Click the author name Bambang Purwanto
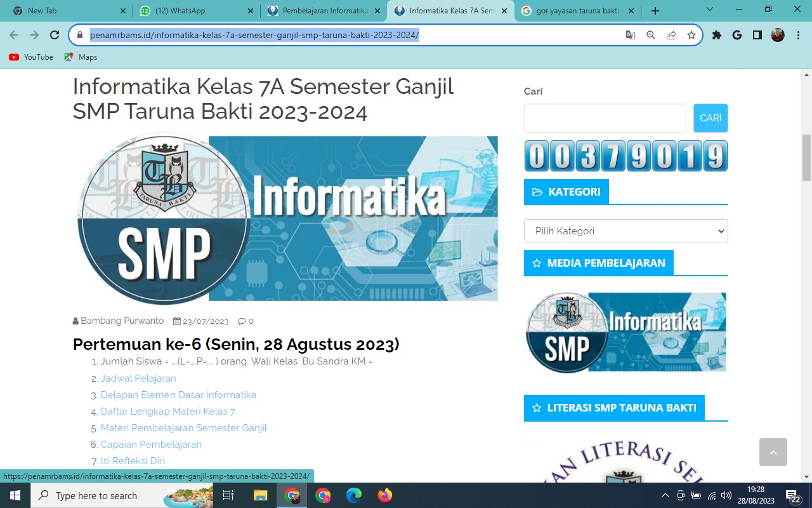This screenshot has height=508, width=812. pos(122,321)
